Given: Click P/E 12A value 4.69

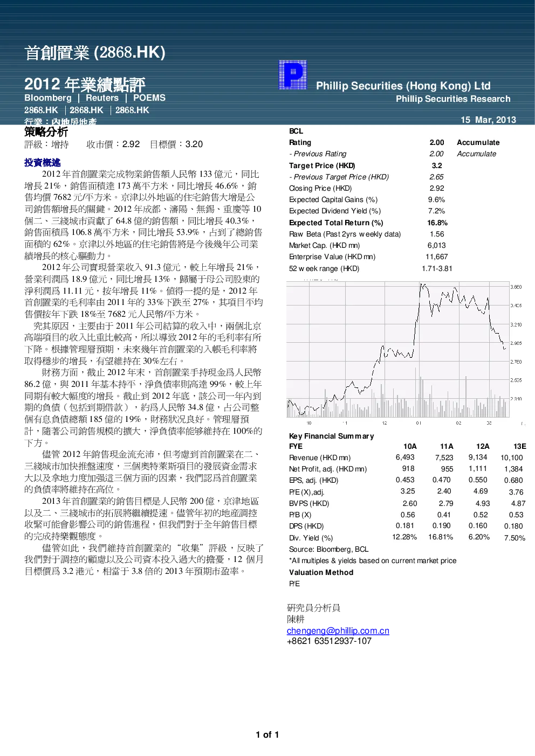Looking at the screenshot, I should tap(481, 491).
